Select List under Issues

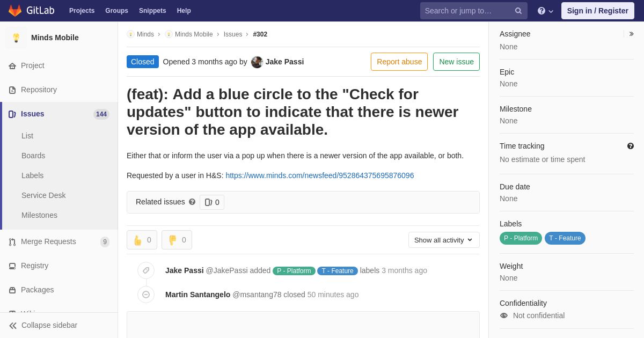pos(27,136)
